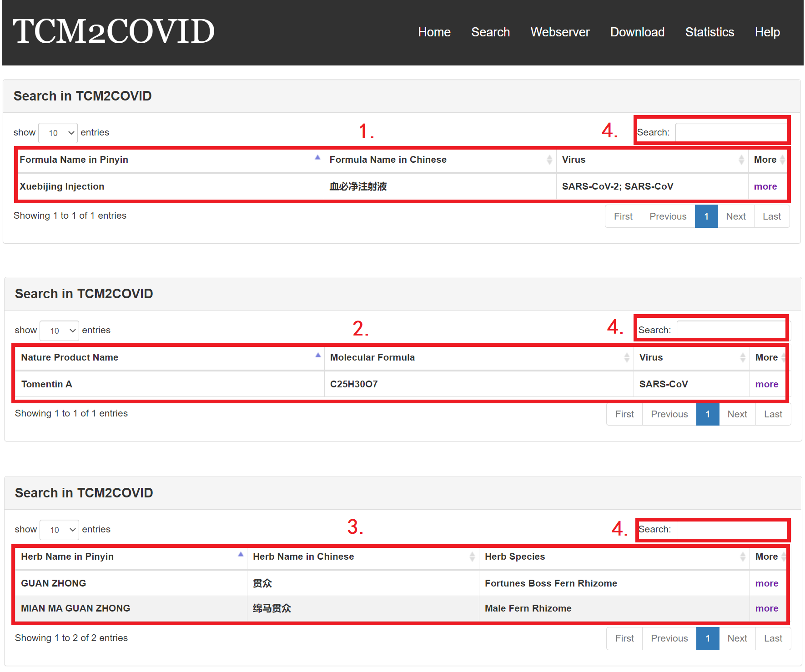Image resolution: width=805 pixels, height=672 pixels.
Task: Expand entries count dropdown in natural product table
Action: pos(60,331)
